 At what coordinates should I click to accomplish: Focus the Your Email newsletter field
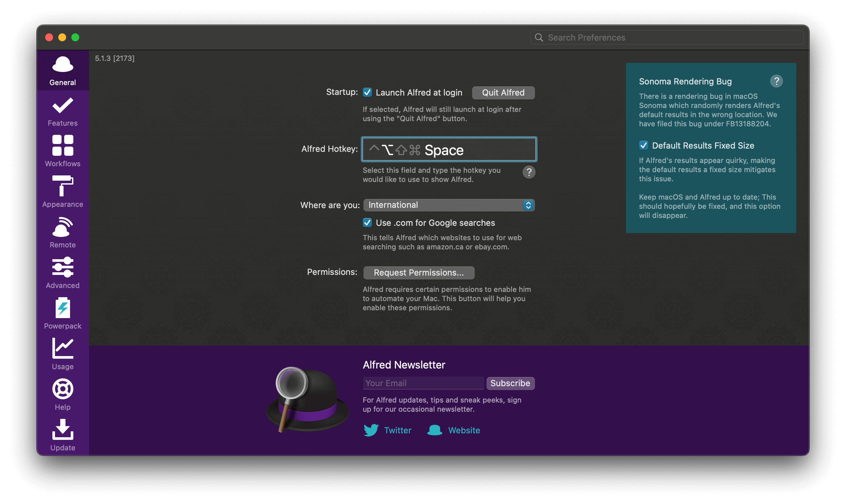(x=423, y=383)
